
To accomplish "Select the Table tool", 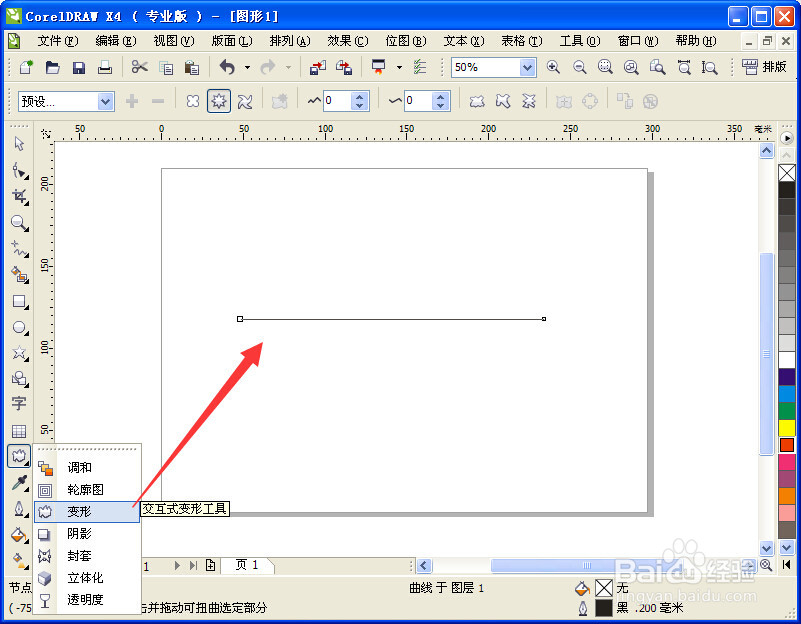I will [x=19, y=431].
